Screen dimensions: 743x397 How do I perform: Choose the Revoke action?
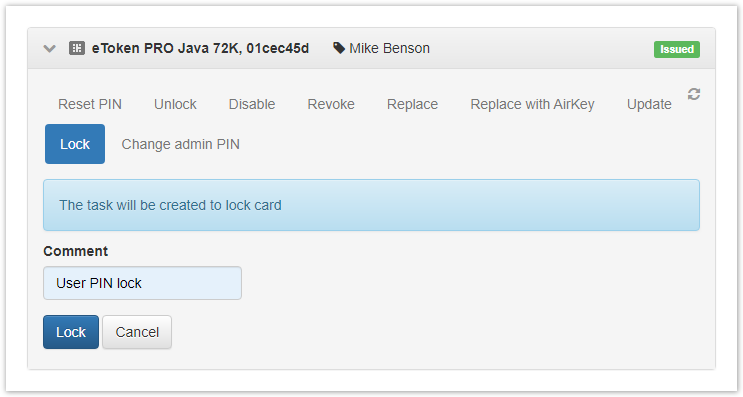pyautogui.click(x=331, y=104)
